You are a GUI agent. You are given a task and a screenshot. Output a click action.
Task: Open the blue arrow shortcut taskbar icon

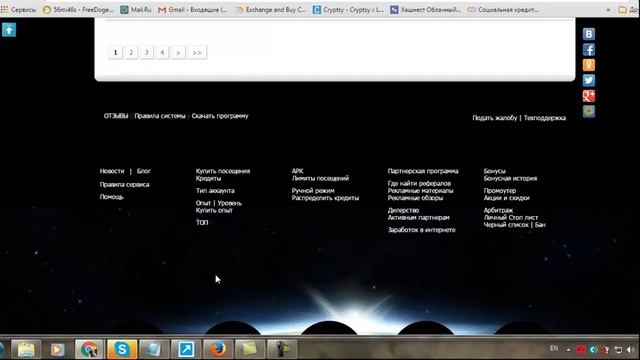(x=186, y=349)
